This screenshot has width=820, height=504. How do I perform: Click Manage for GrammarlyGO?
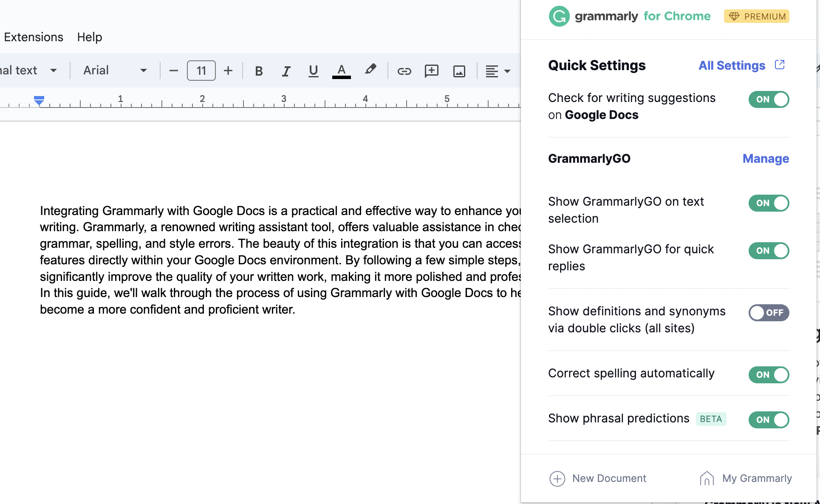766,159
